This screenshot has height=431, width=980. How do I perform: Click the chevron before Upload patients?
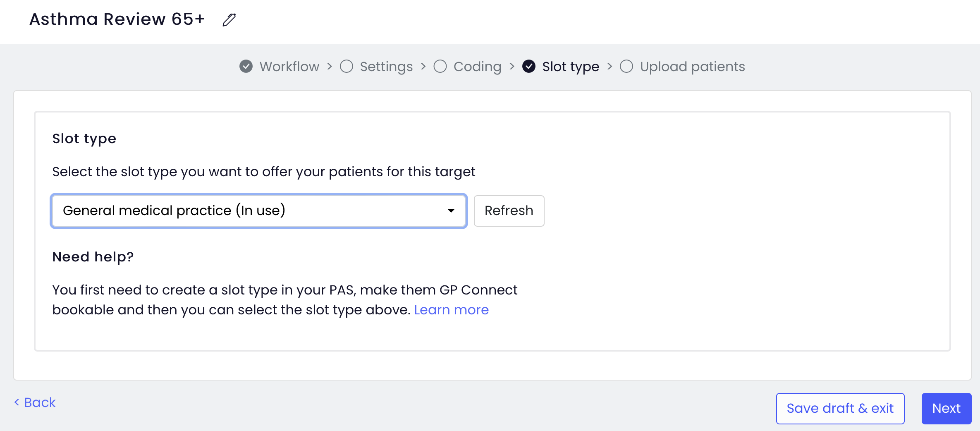coord(610,66)
